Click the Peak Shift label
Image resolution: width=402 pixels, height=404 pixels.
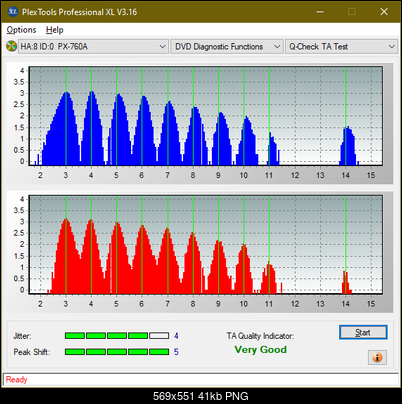32,352
